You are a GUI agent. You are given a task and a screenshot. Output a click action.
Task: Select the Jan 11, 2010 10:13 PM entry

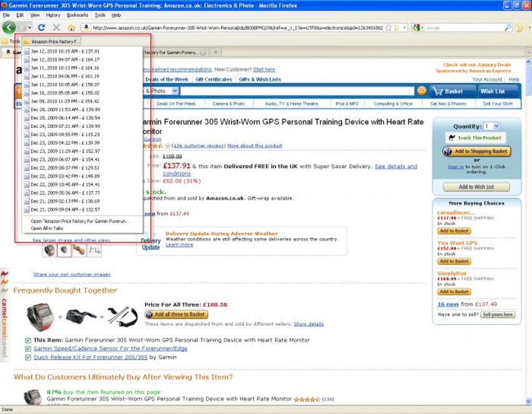pos(82,68)
